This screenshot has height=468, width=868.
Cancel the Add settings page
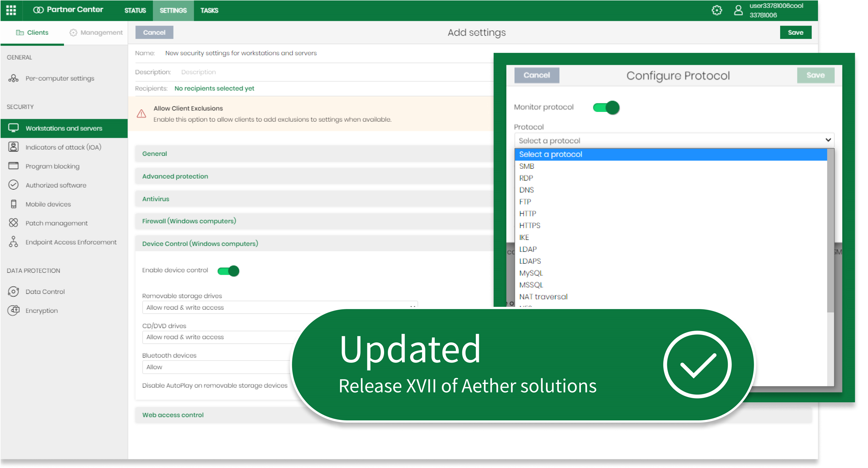point(154,32)
